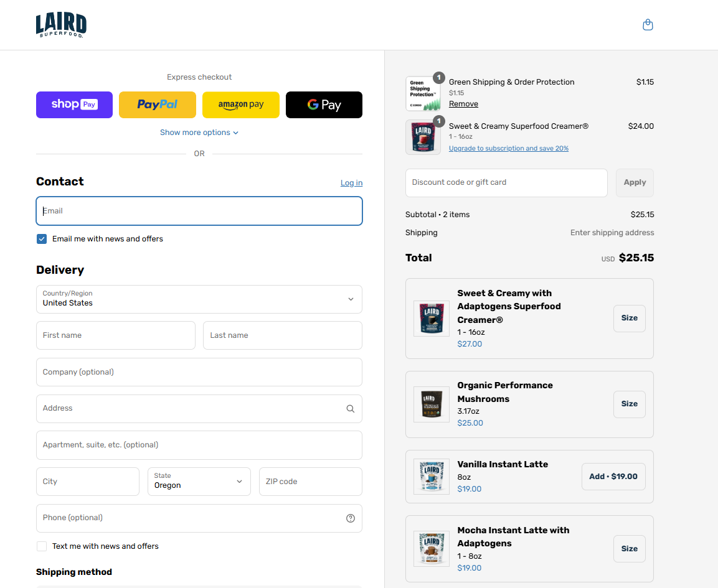Viewport: 718px width, 588px height.
Task: Choose Size for Sweet & Creamy with Adaptogens
Action: coord(629,318)
